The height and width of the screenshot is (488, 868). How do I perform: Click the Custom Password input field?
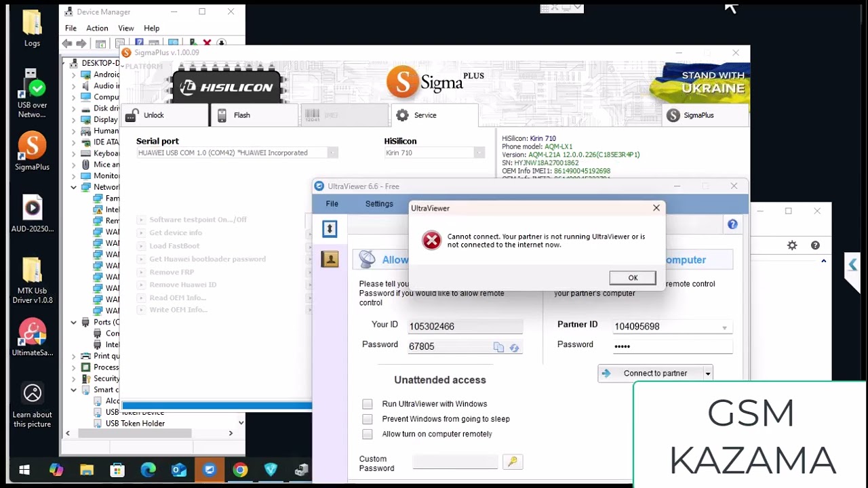(455, 462)
